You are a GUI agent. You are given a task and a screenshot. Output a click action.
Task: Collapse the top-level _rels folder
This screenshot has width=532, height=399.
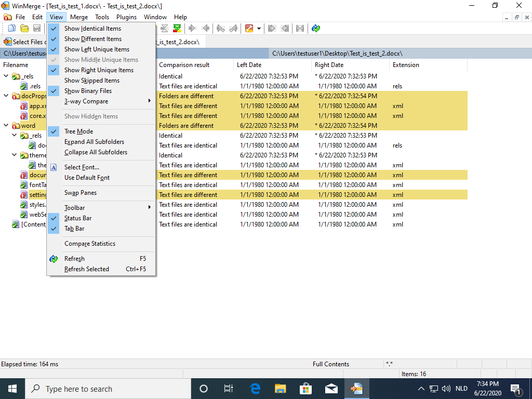(6, 76)
